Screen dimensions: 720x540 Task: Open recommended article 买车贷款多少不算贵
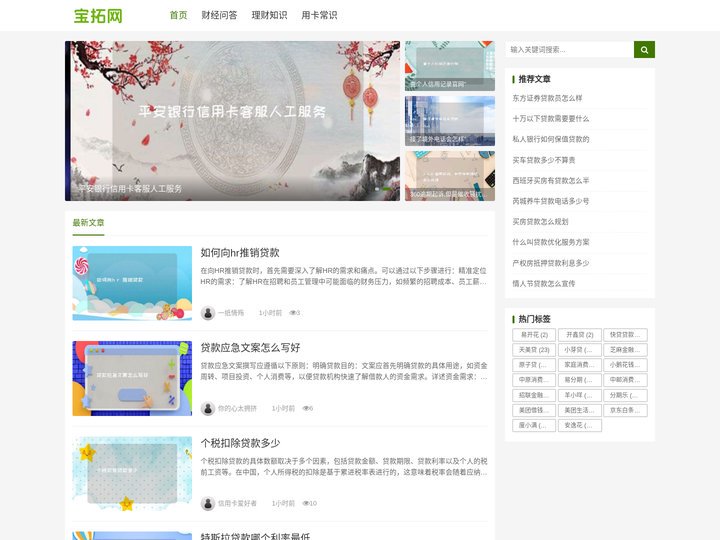[x=544, y=160]
